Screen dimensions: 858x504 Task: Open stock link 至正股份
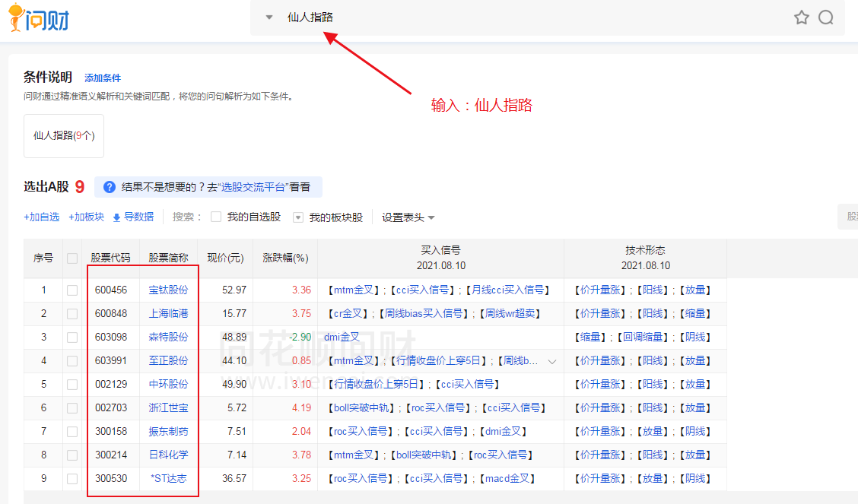pos(169,360)
